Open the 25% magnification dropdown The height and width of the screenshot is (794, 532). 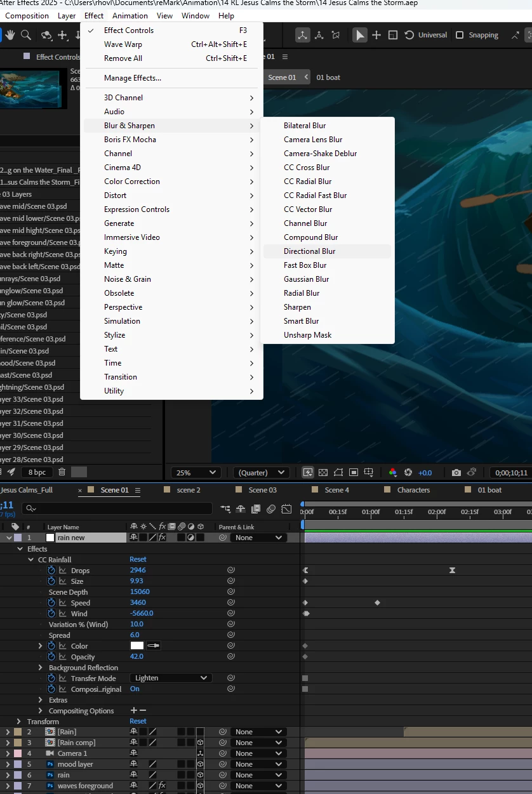[196, 472]
